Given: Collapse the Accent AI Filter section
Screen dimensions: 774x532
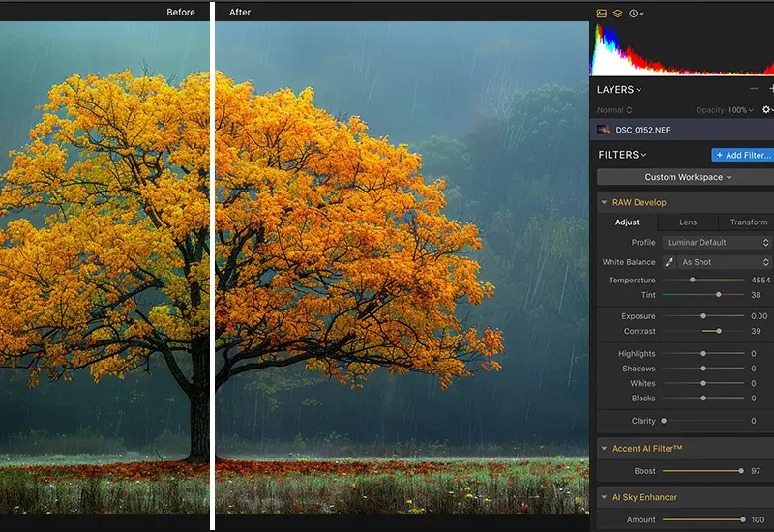Looking at the screenshot, I should pyautogui.click(x=605, y=449).
